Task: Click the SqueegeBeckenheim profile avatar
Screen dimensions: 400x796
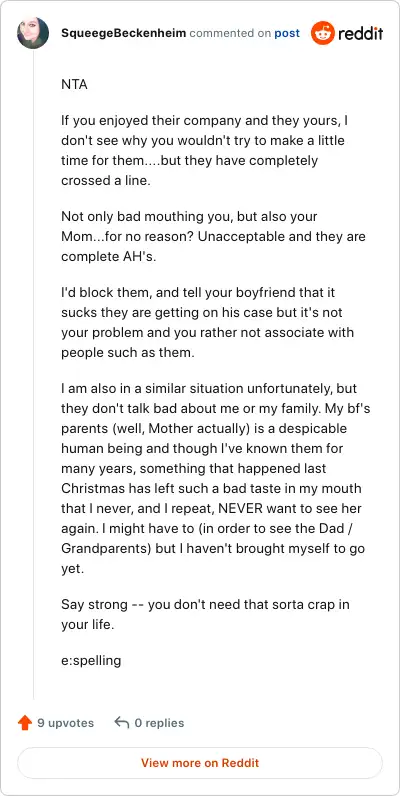Action: tap(33, 33)
